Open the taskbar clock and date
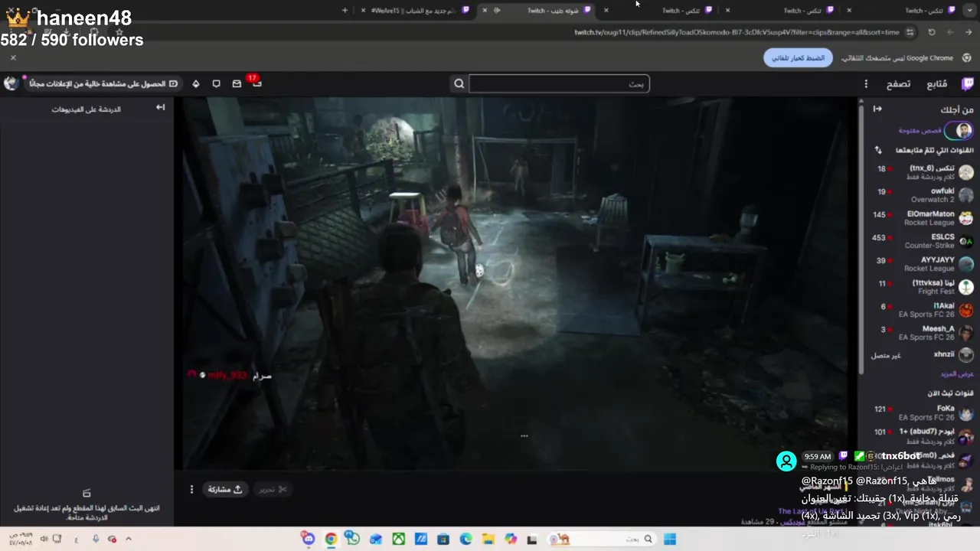The width and height of the screenshot is (980, 551). coord(19,539)
